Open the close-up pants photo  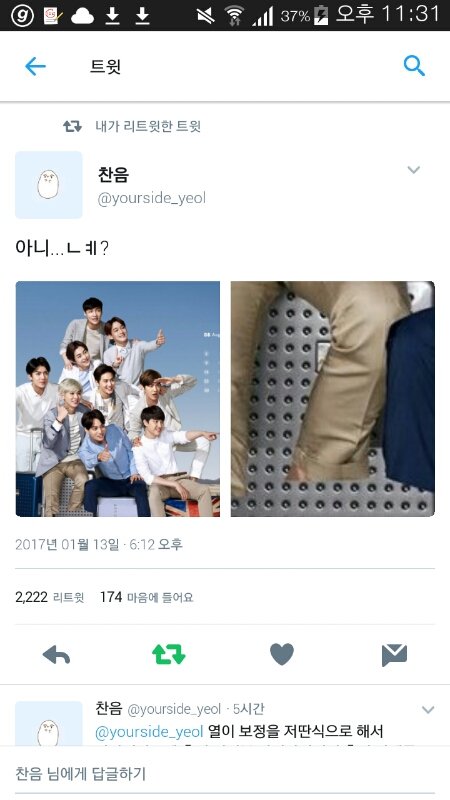tap(333, 399)
